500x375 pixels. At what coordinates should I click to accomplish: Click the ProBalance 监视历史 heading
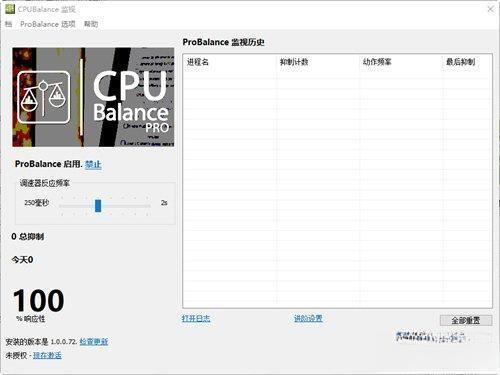coord(224,42)
